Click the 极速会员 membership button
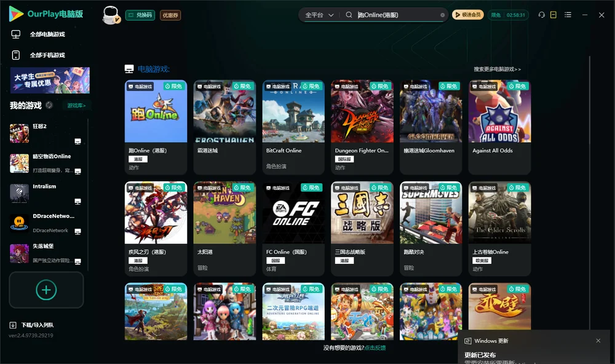This screenshot has width=615, height=364. point(468,15)
